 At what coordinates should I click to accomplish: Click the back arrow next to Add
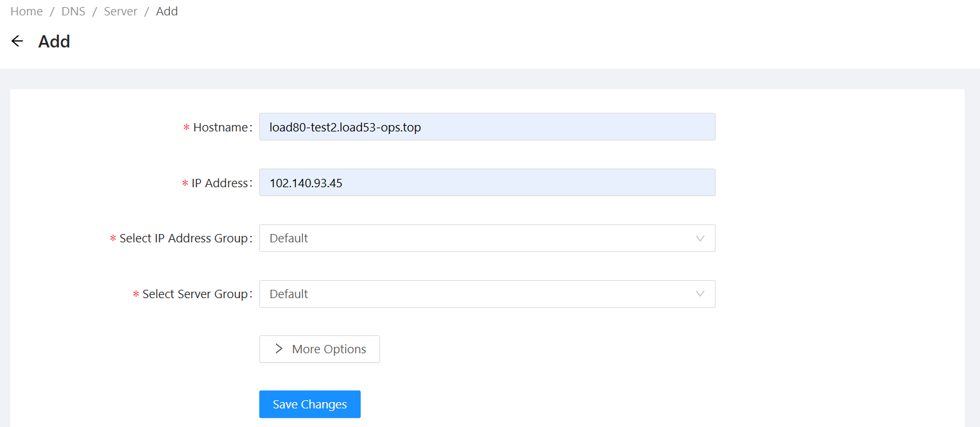click(x=17, y=42)
